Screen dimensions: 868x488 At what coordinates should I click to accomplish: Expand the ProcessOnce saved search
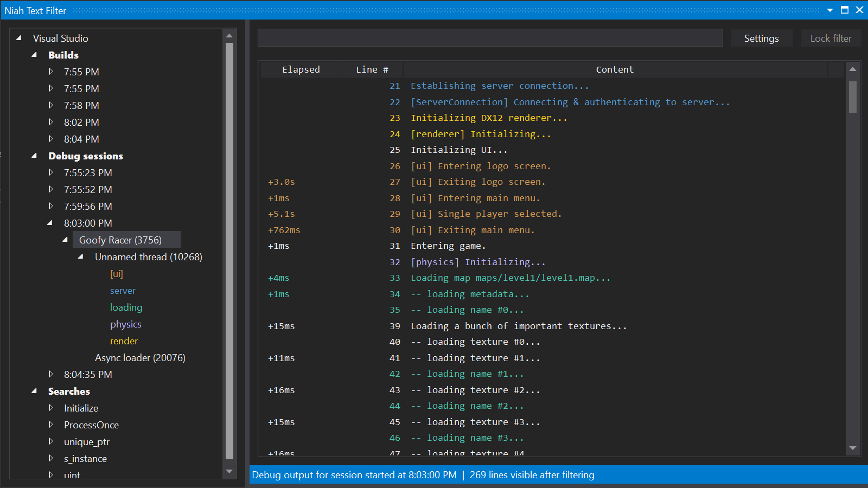[50, 425]
